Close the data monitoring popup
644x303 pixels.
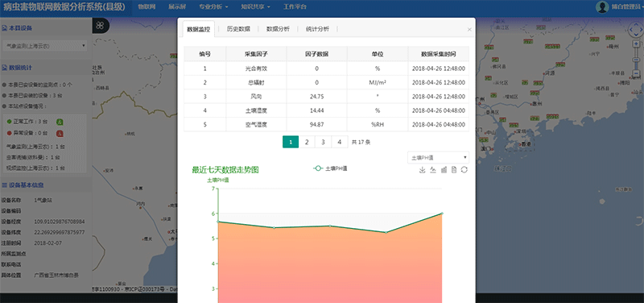tap(469, 30)
